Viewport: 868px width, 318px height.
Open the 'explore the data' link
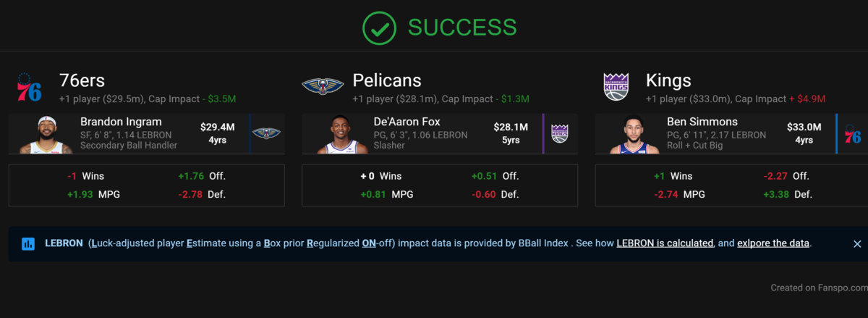[x=773, y=243]
